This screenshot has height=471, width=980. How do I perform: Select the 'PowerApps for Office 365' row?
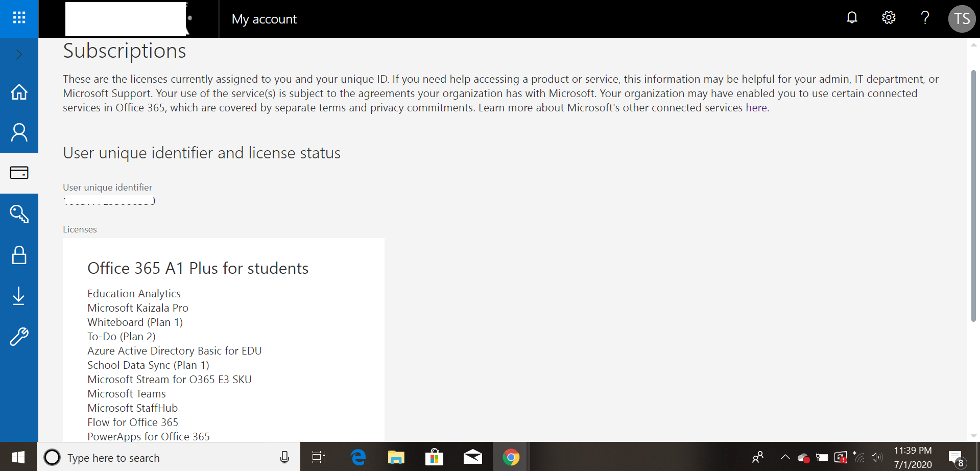149,436
